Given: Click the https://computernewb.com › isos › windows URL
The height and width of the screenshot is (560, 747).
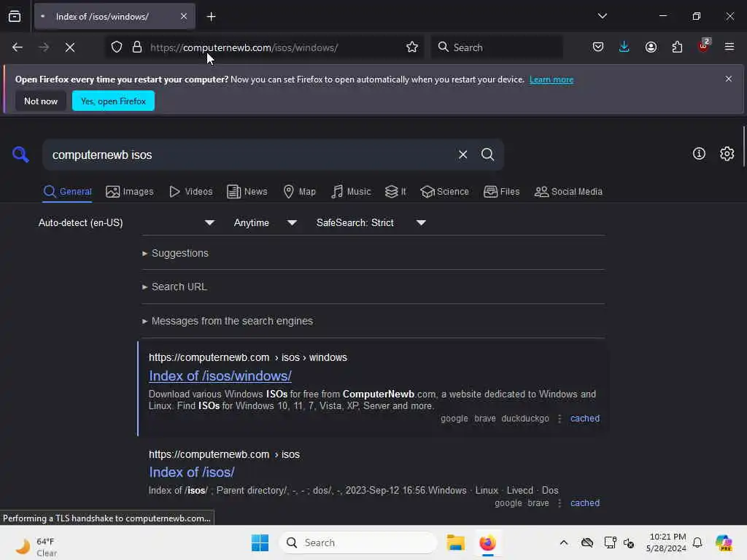Looking at the screenshot, I should pos(248,357).
